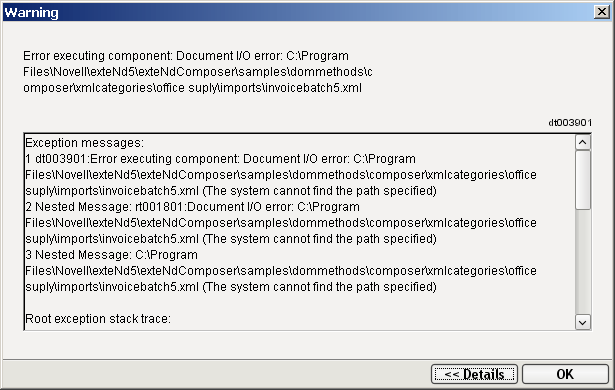Screen dimensions: 615x390
Task: Click the 'Root exception stack trace:' line
Action: pyautogui.click(x=98, y=319)
